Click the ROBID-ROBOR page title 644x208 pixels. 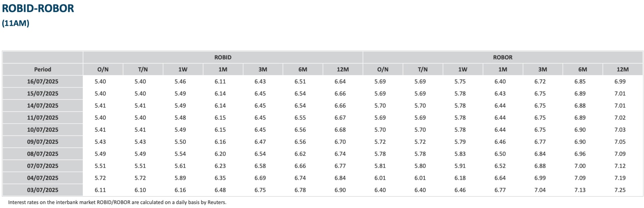38,8
